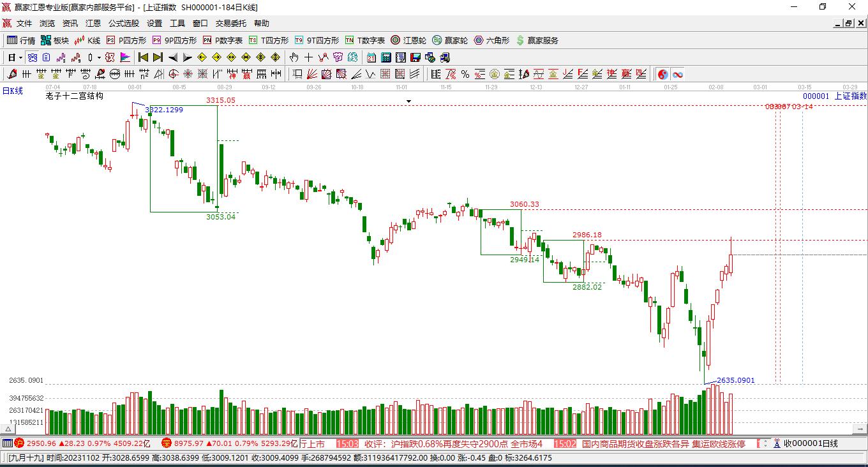Click the 日K线 label
This screenshot has height=467, width=868.
(13, 91)
